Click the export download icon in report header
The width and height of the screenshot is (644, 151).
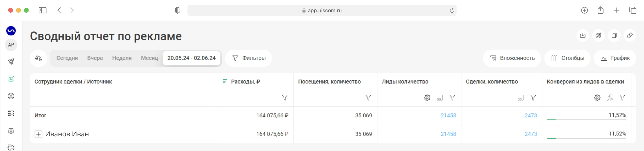[583, 35]
